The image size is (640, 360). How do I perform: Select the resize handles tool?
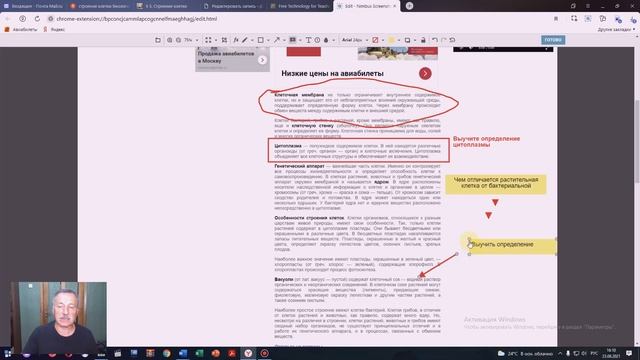point(208,40)
